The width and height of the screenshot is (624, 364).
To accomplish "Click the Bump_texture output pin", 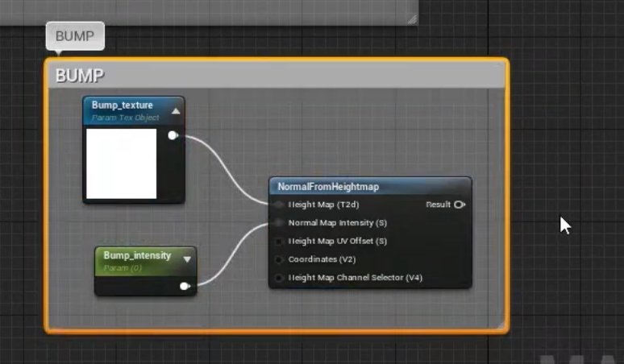I will [x=173, y=135].
